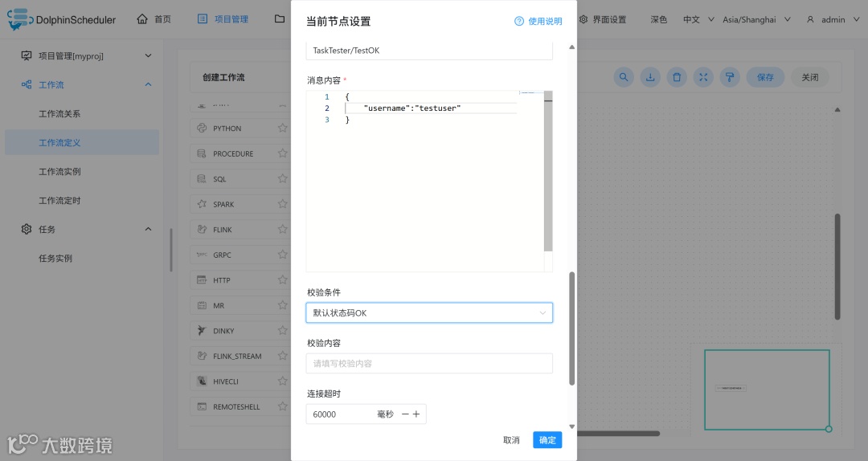Select the REMOTESHELL task type icon
The image size is (868, 461).
pos(202,406)
